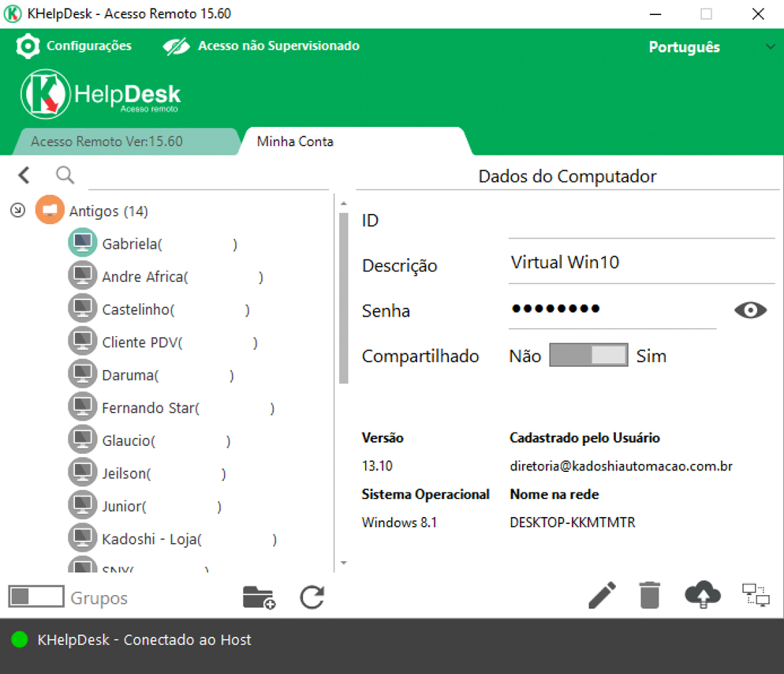
Task: Switch to Acesso Remoto Ver:15.60 tab
Action: 106,142
